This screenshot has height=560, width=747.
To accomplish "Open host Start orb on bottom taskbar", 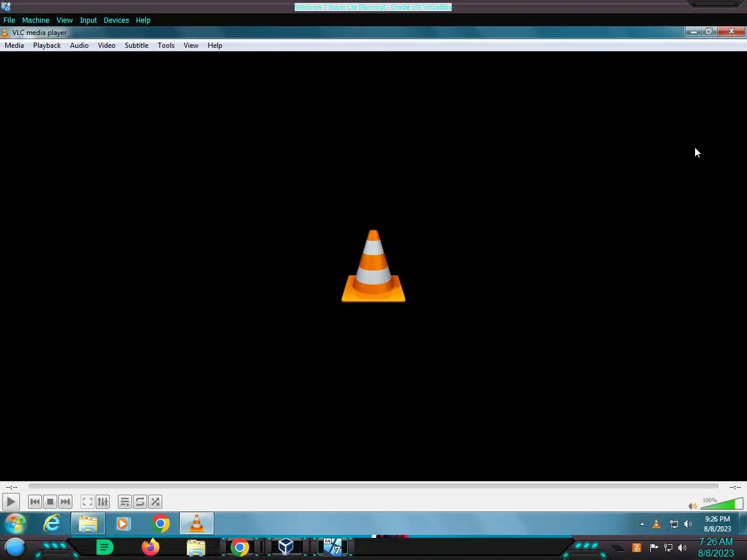I will pos(15,547).
